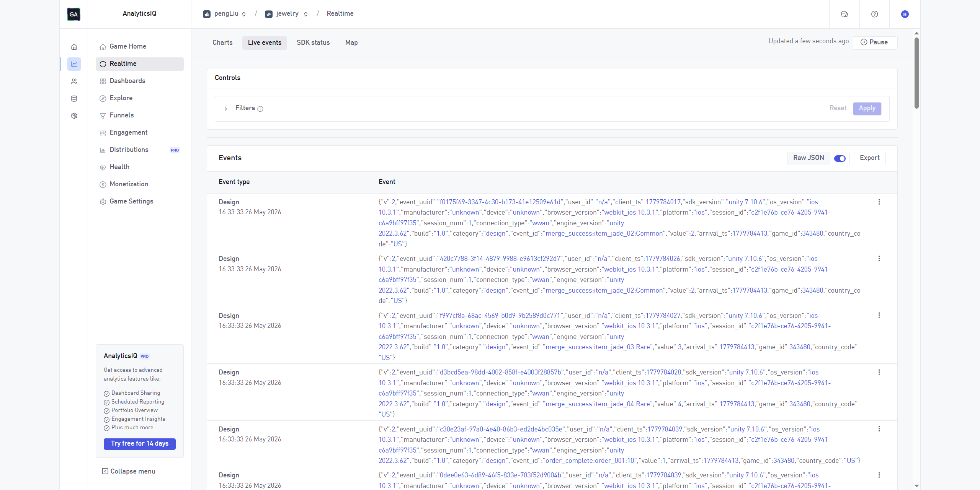This screenshot has width=980, height=490.
Task: Open row menu for event c30e23af
Action: (x=879, y=429)
